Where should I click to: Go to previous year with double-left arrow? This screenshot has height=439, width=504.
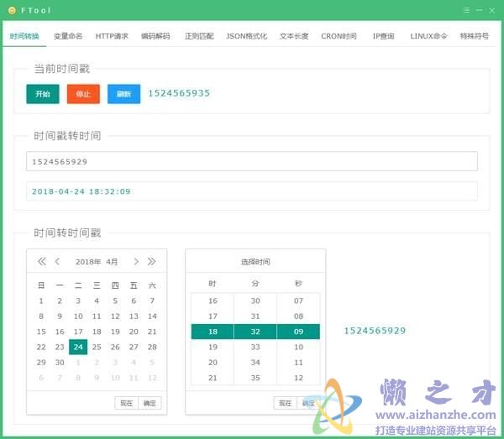[x=42, y=261]
